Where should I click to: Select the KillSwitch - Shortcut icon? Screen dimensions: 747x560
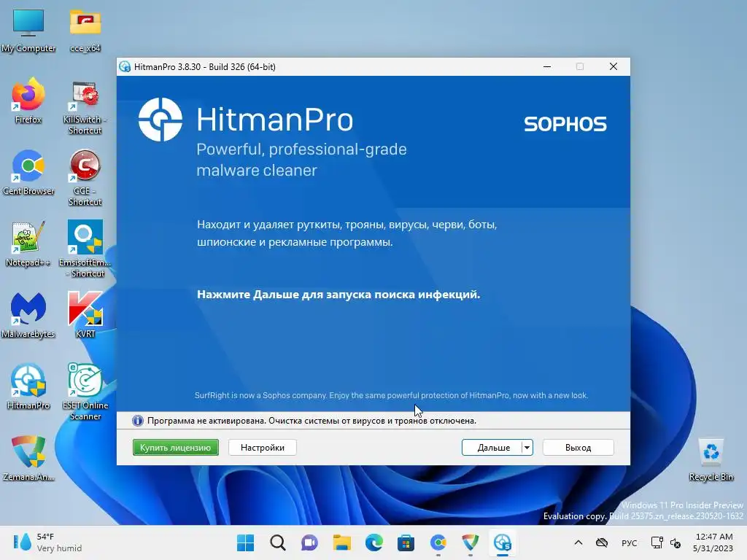85,107
